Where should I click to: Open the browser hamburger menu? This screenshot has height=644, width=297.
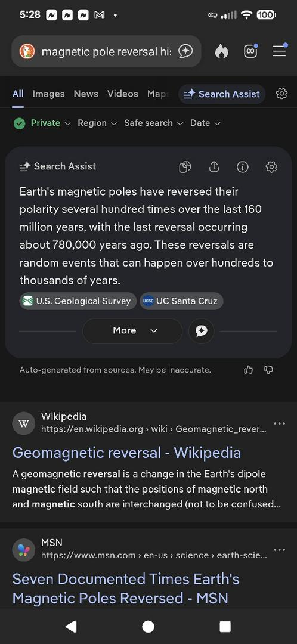[x=280, y=51]
